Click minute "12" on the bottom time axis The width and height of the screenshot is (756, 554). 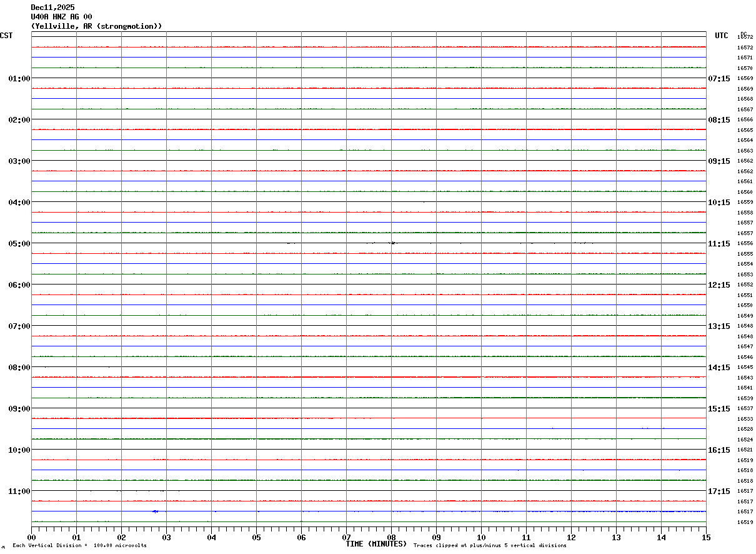pyautogui.click(x=571, y=537)
